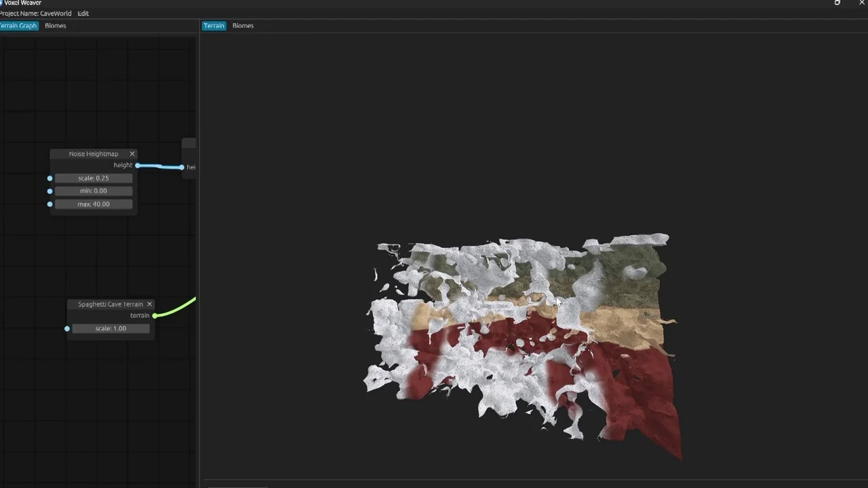This screenshot has height=488, width=868.
Task: Close the Noise Heightmap node
Action: tap(132, 154)
